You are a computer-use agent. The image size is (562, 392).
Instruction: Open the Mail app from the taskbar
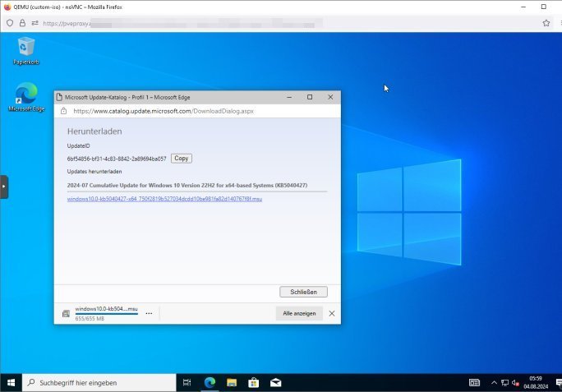(x=275, y=383)
